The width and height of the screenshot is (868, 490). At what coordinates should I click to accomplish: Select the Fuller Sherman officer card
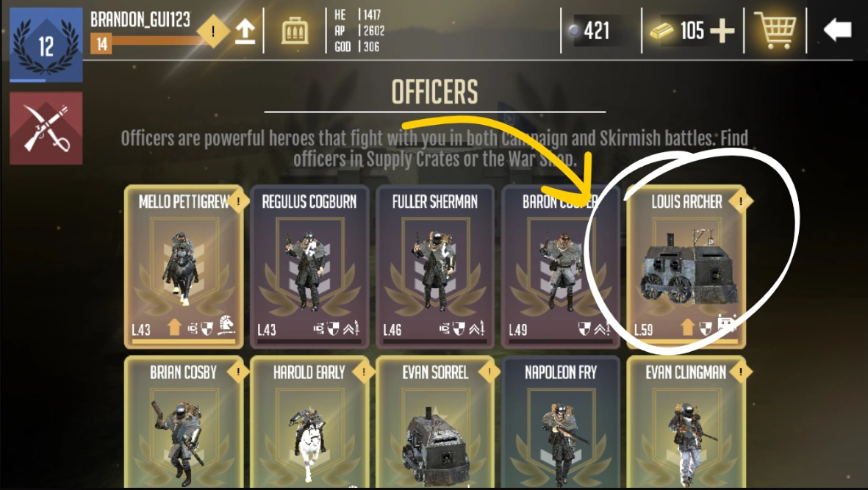point(435,267)
